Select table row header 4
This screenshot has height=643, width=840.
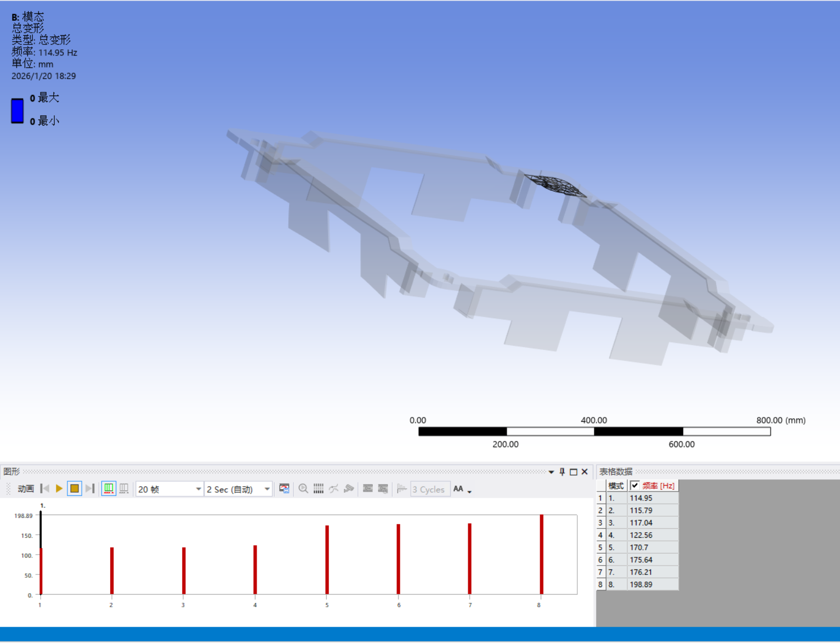pos(601,535)
